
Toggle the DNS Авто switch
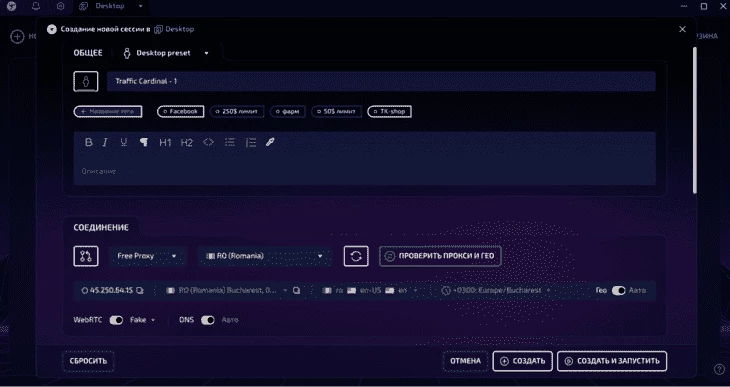pos(208,320)
